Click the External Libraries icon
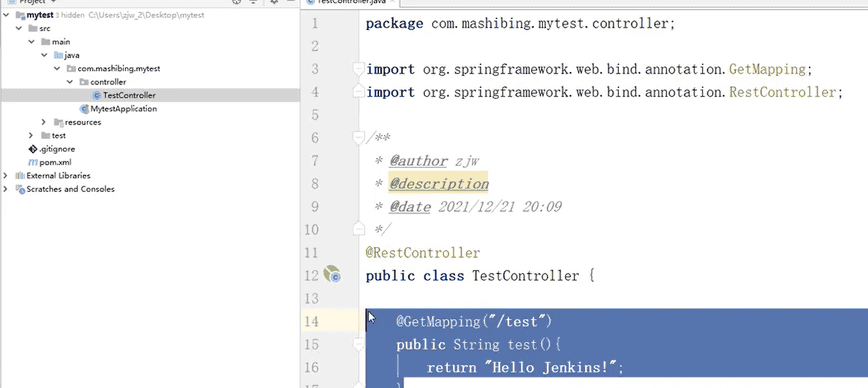 [20, 176]
